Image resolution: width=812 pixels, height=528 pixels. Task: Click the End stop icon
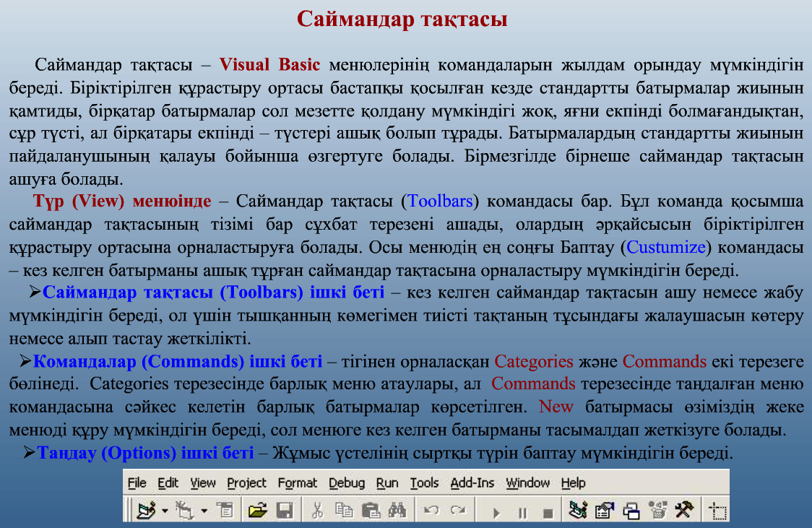pos(548,513)
